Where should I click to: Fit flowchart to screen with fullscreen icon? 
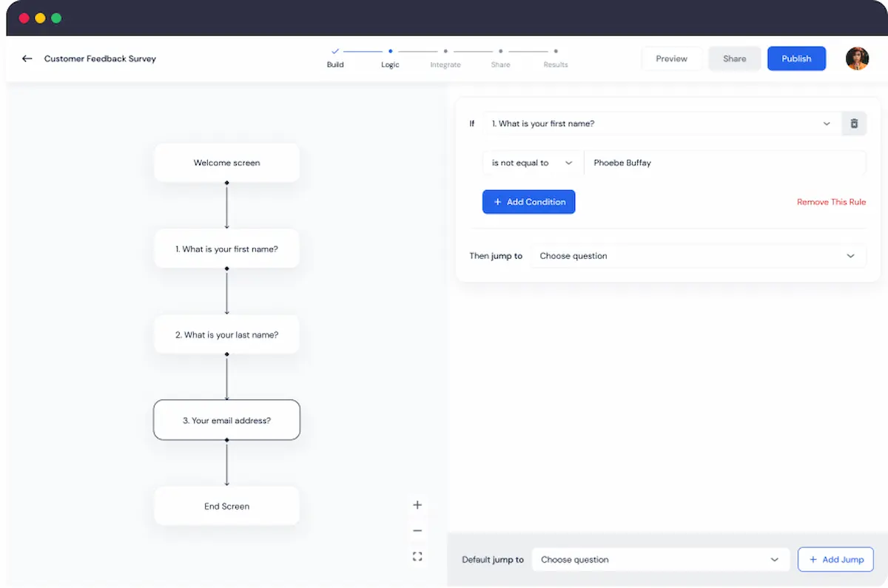[x=417, y=556]
